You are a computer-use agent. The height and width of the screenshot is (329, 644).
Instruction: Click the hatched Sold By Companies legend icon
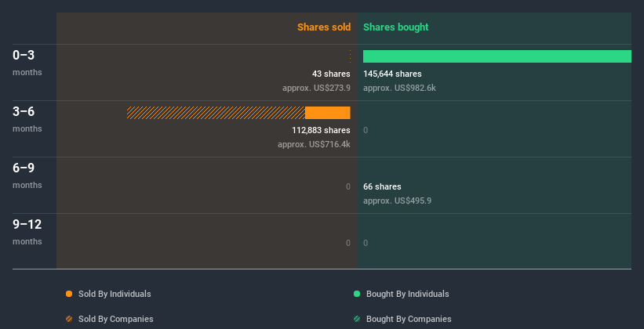69,319
